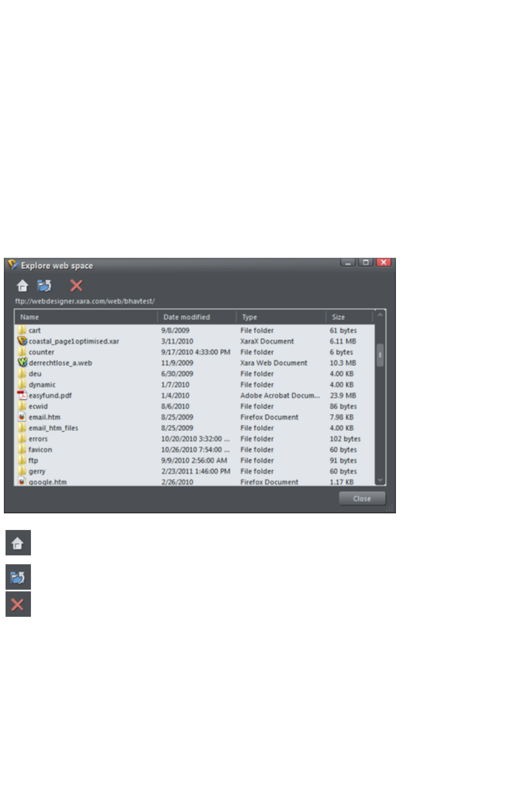This screenshot has height=806, width=532.
Task: Minimize the Explore web space window
Action: [348, 262]
